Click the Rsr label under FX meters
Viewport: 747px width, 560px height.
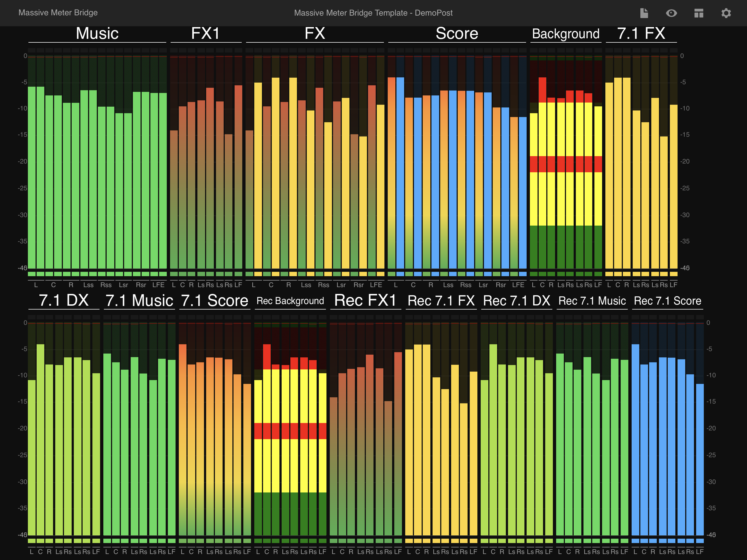pos(359,285)
